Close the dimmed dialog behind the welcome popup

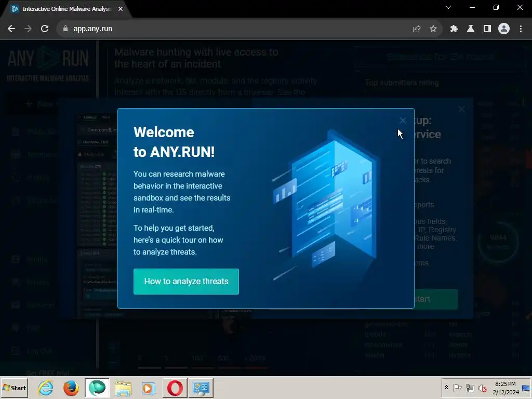pyautogui.click(x=461, y=109)
